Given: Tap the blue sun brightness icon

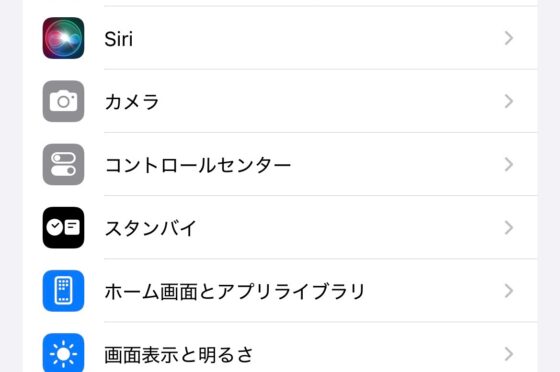Looking at the screenshot, I should coord(64,353).
